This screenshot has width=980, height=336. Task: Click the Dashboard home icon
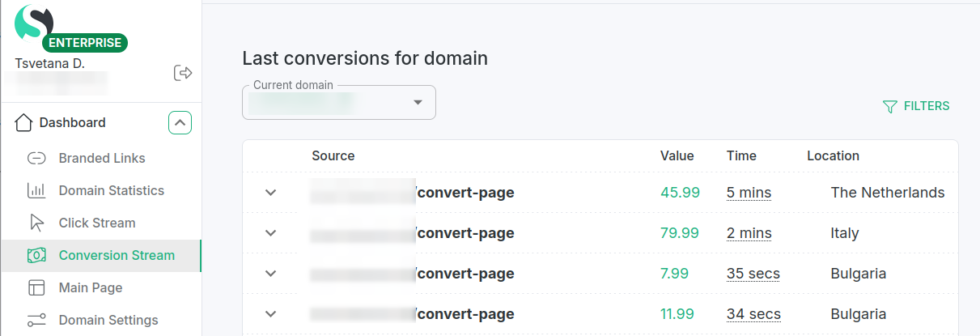[x=23, y=123]
